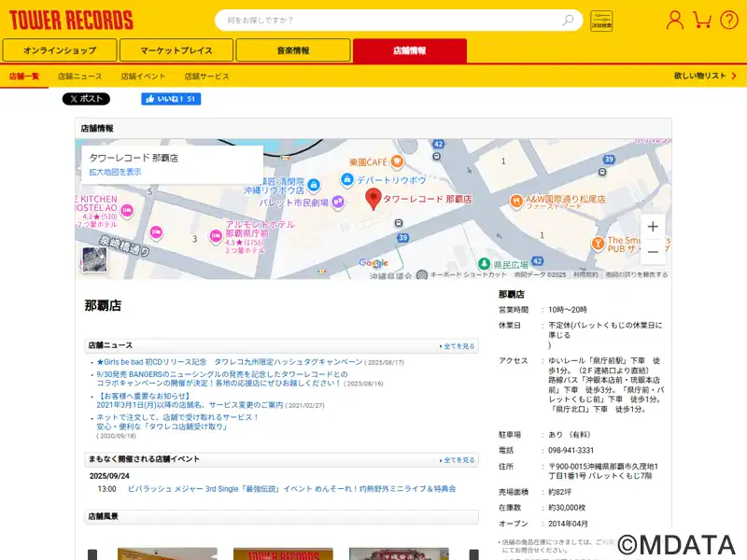
Task: Click the オープン date 2014年04月
Action: [568, 524]
